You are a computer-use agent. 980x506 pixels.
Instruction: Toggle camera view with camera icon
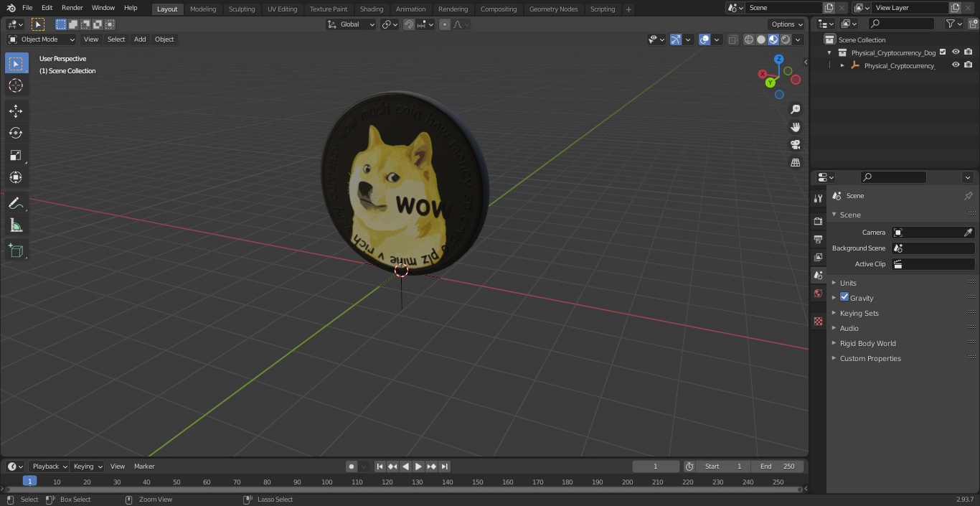click(796, 144)
